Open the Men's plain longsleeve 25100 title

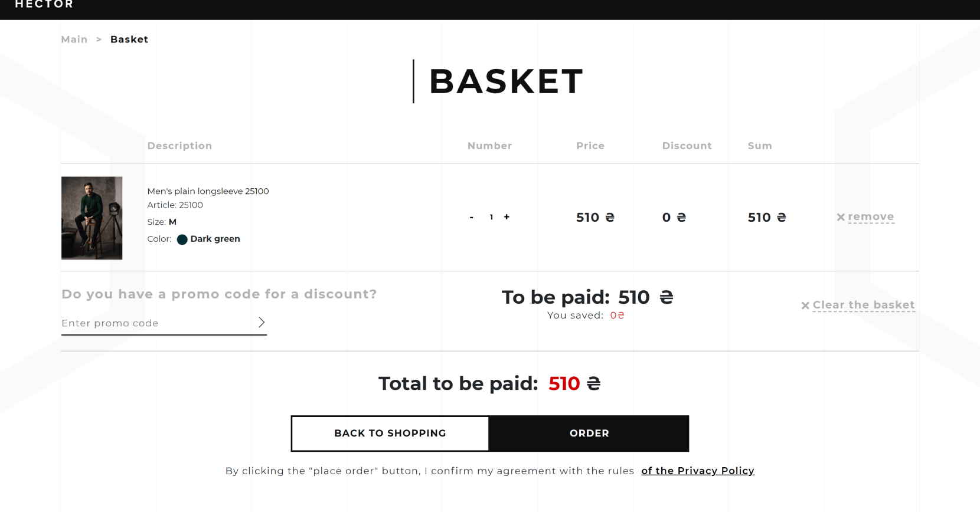(x=208, y=191)
